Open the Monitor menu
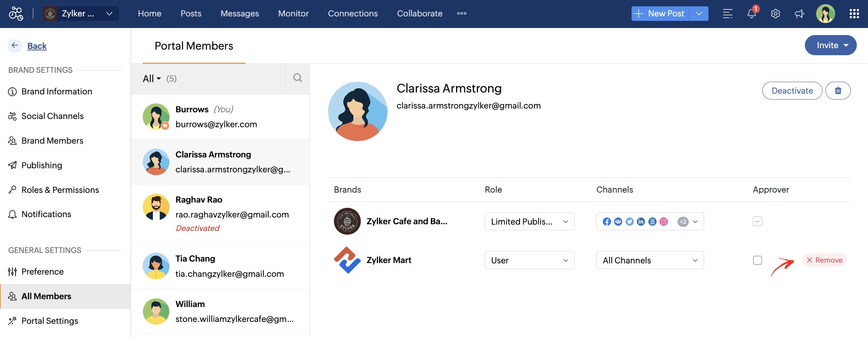This screenshot has width=868, height=338. tap(294, 13)
